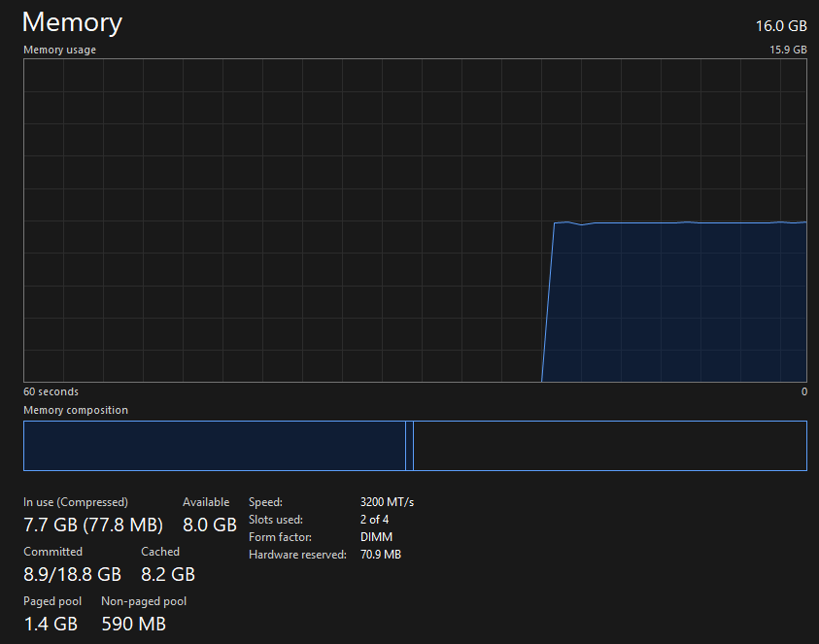Select the DIMM form factor value

[376, 537]
